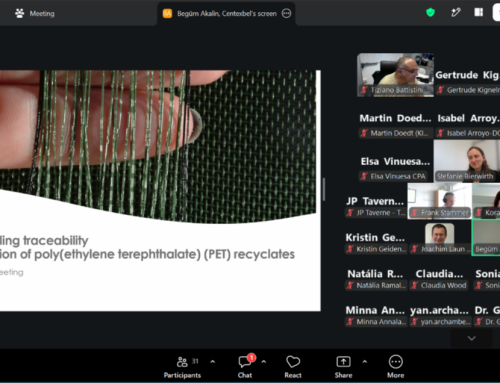
Task: Click the muted mic icon by Martin Doedt
Action: pyautogui.click(x=364, y=133)
